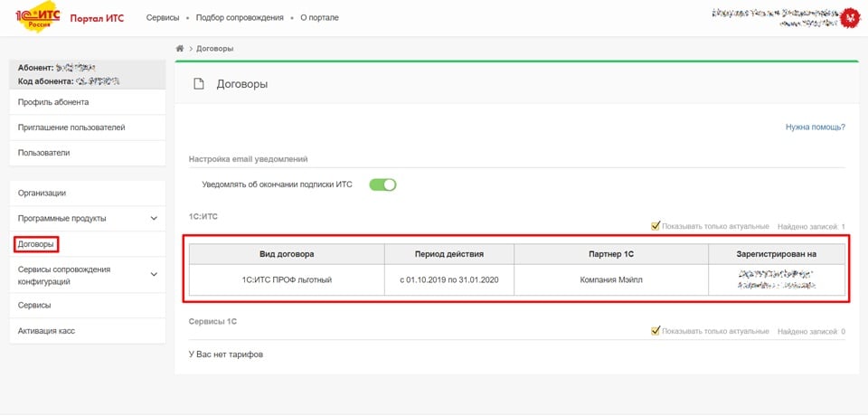Viewport: 868px width, 416px height.
Task: Click the Нужна помощь? link
Action: point(815,128)
